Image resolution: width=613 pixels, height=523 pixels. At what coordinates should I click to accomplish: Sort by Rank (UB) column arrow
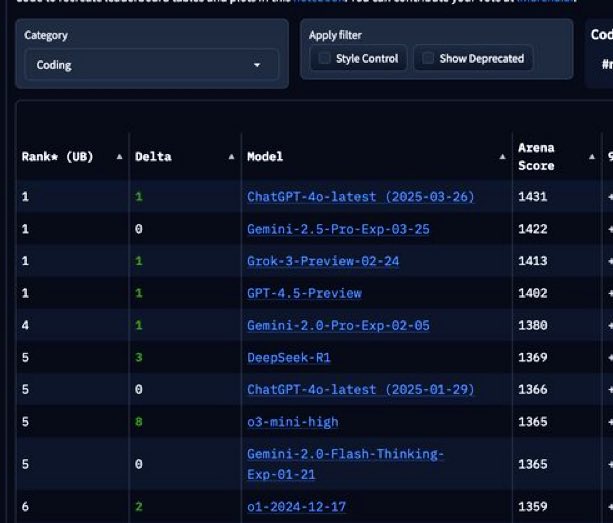[x=120, y=157]
